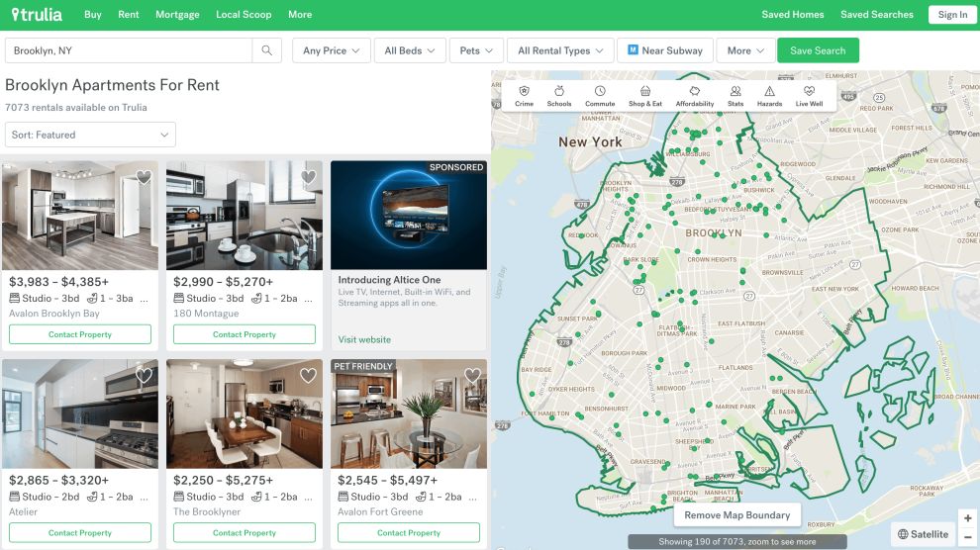Save 180 Montague with heart icon
980x550 pixels.
pyautogui.click(x=308, y=177)
